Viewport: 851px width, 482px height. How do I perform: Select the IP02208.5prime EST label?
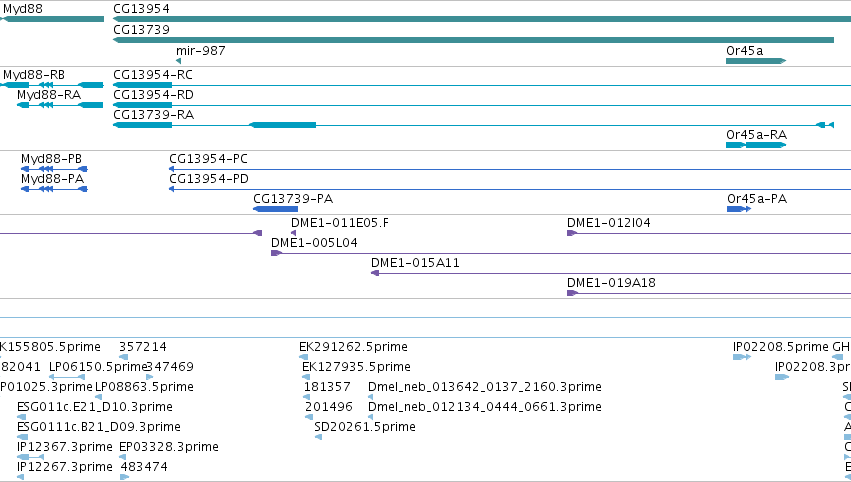coord(781,346)
